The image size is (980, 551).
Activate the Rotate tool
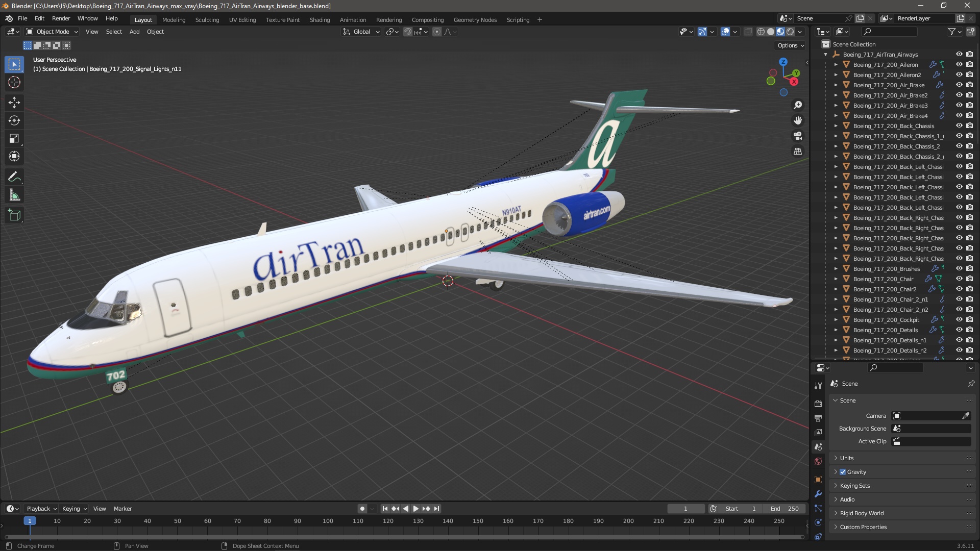pyautogui.click(x=14, y=120)
